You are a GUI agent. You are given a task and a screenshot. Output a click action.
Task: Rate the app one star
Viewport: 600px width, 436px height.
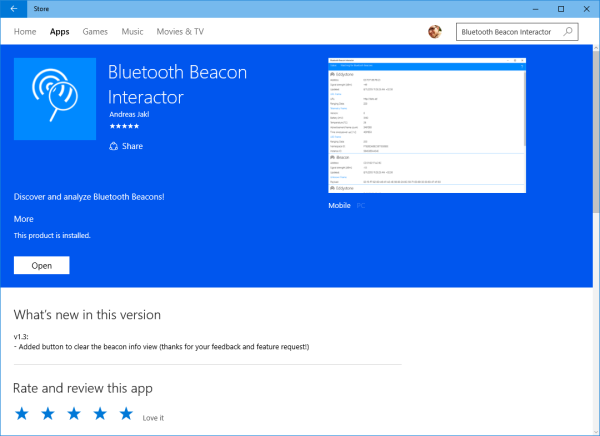pos(22,413)
